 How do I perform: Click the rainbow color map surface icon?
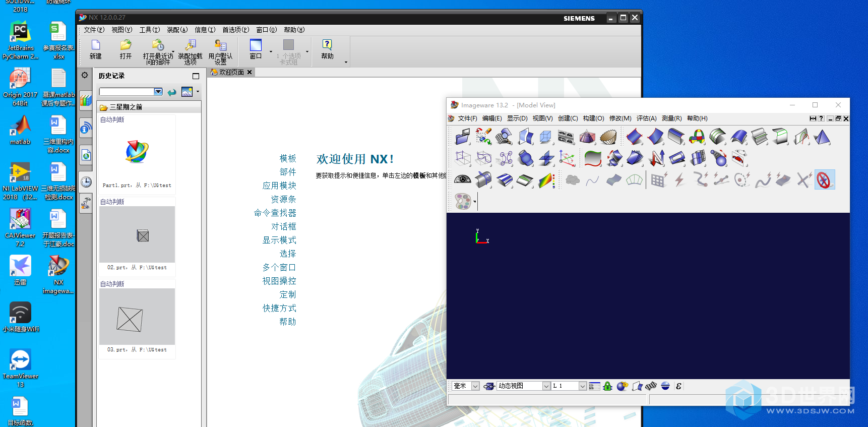point(546,180)
